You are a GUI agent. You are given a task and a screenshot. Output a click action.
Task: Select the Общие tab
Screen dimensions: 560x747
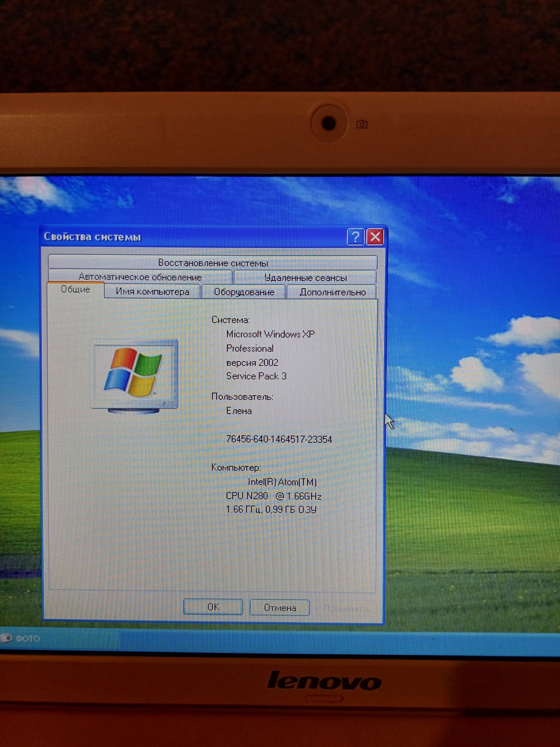coord(76,289)
